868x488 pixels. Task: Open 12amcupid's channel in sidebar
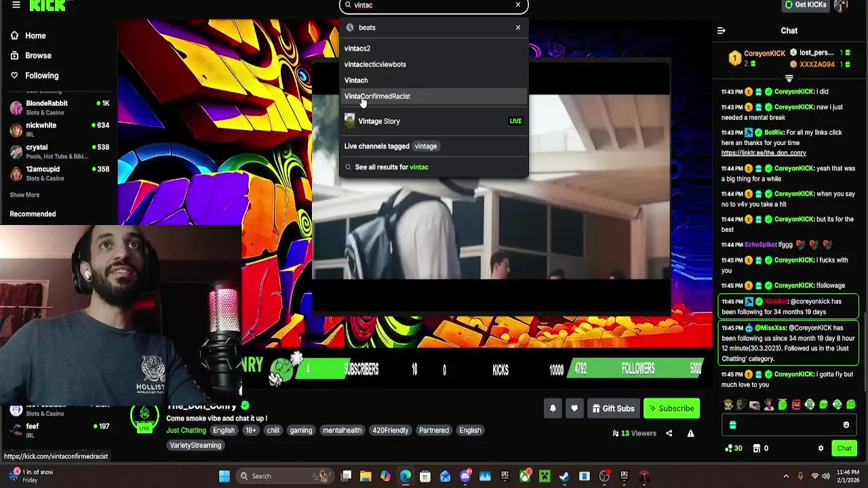(x=60, y=173)
